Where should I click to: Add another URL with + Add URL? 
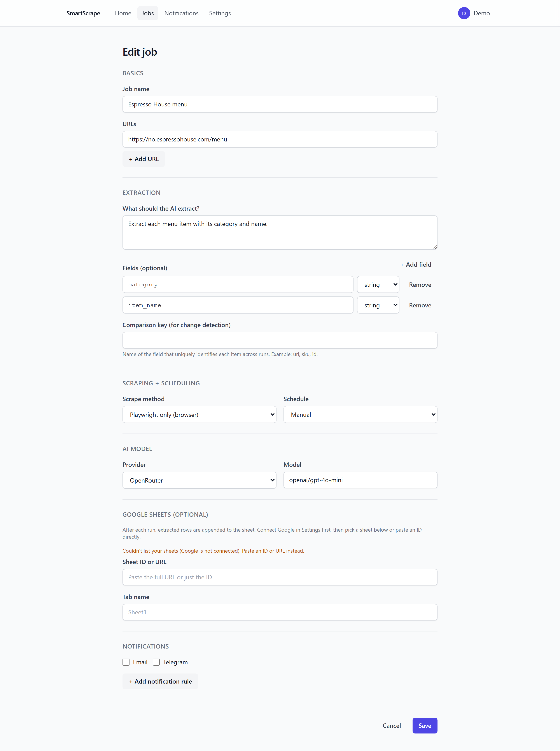coord(144,159)
